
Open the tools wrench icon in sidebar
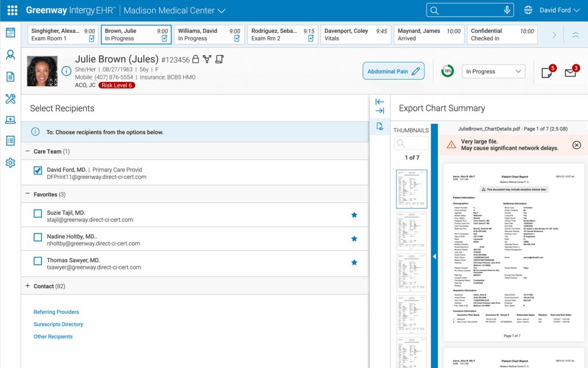[x=10, y=99]
